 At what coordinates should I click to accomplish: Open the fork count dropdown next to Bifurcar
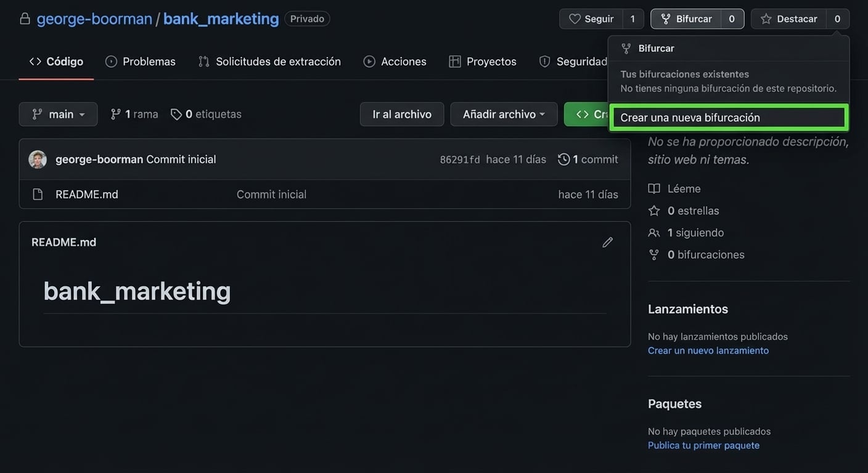pos(732,19)
